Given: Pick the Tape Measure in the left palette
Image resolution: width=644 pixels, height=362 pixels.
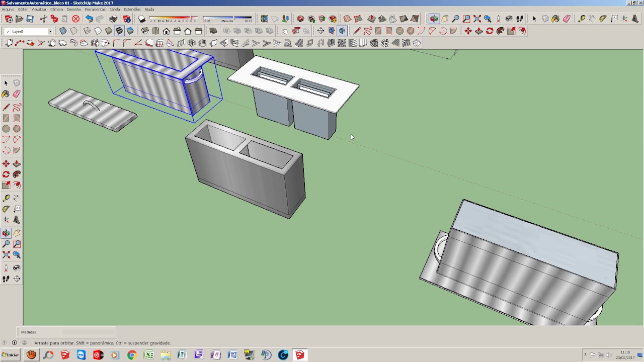Looking at the screenshot, I should point(6,198).
